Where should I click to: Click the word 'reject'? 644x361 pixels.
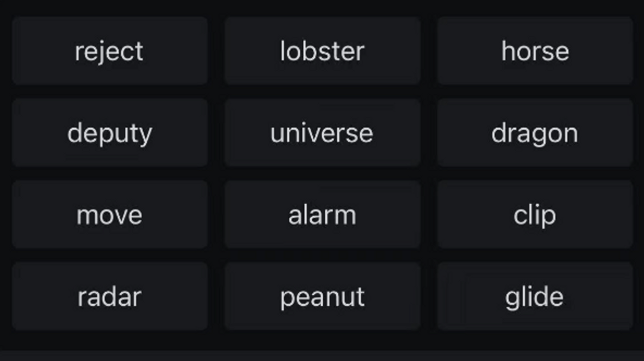point(109,51)
